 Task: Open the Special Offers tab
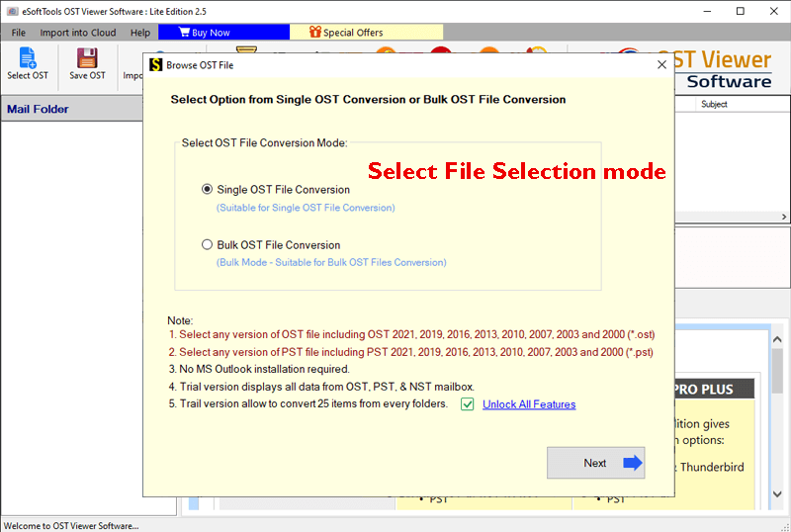[366, 33]
